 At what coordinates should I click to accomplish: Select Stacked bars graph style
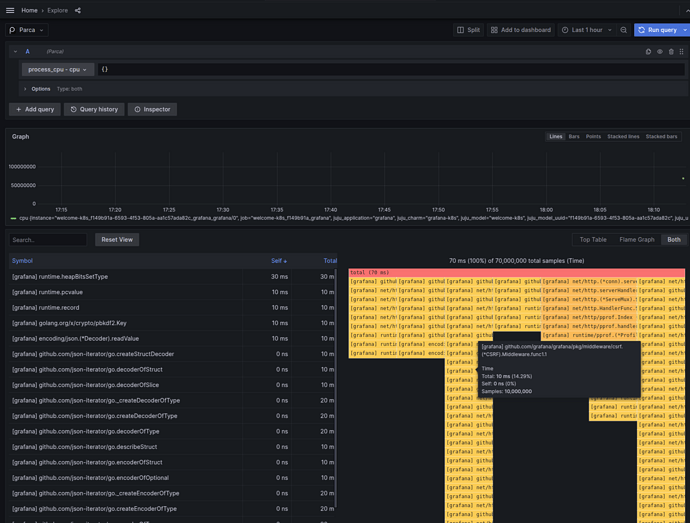tap(661, 136)
